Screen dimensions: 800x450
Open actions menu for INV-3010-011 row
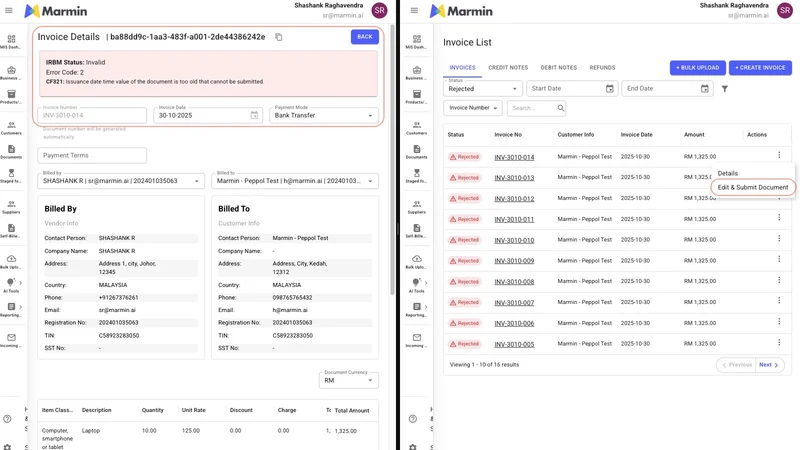point(779,218)
